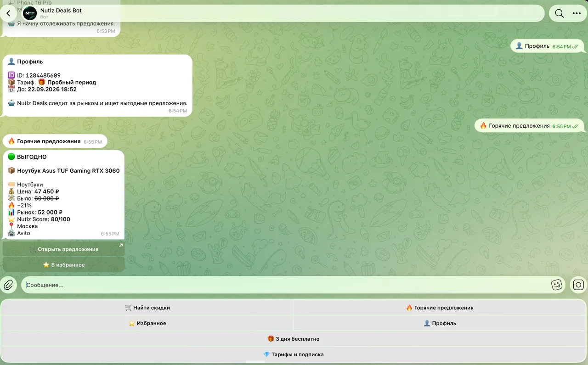Click the sent Профиль message bubble
Screen dimensions: 588x365
548,46
